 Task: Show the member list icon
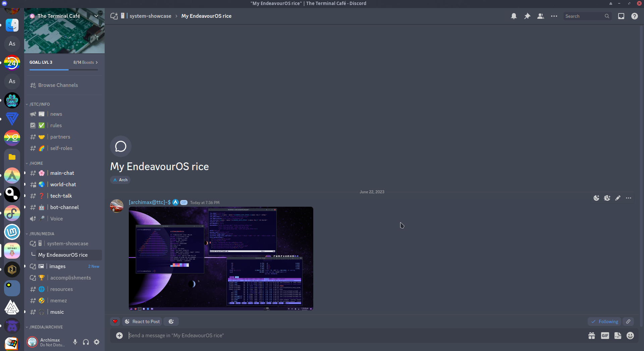click(x=540, y=16)
